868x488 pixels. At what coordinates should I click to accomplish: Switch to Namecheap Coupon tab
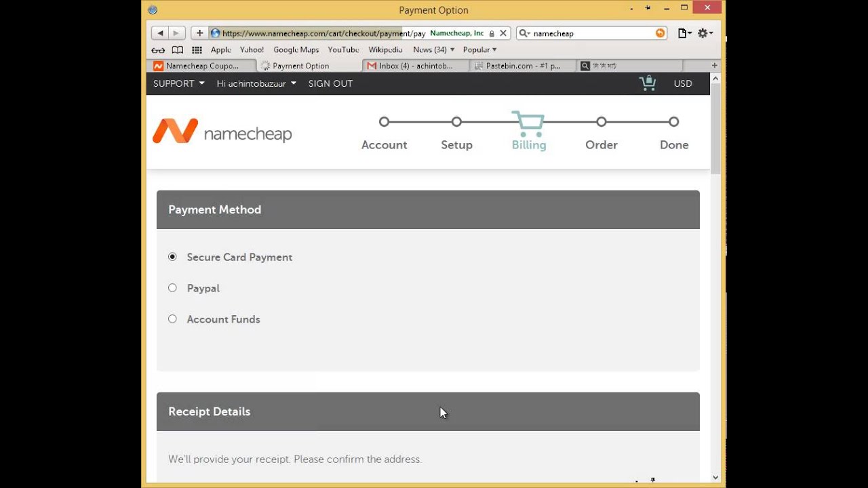point(202,66)
